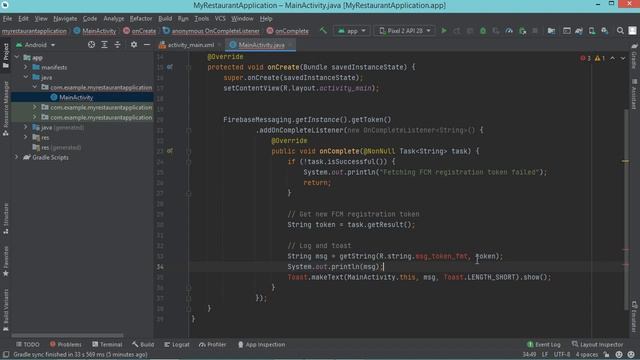Click the editor vertical scrollbar

click(626, 208)
